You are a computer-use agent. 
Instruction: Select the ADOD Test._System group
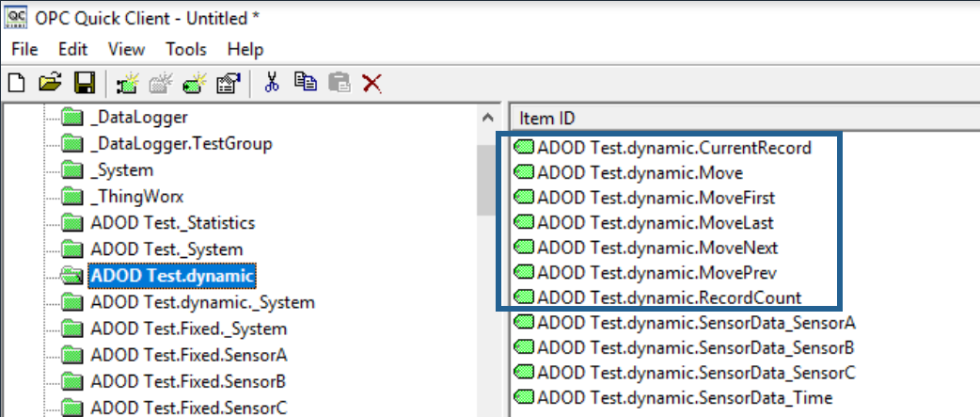166,249
